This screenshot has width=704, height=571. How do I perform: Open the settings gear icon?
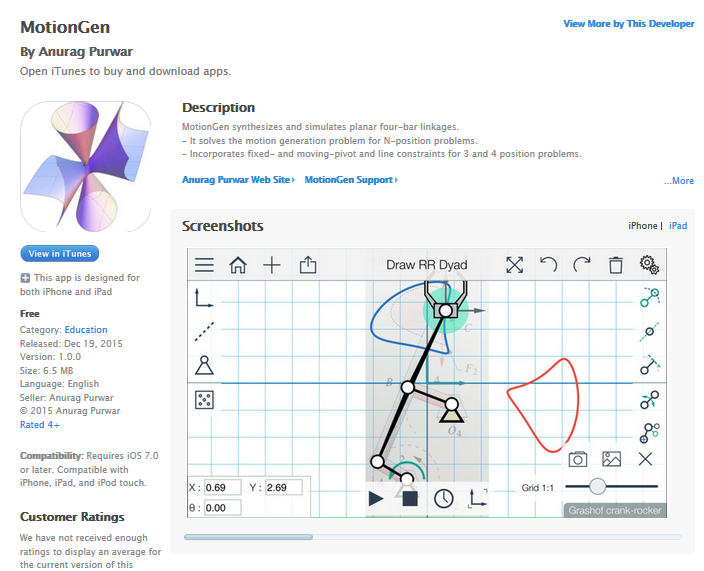649,265
